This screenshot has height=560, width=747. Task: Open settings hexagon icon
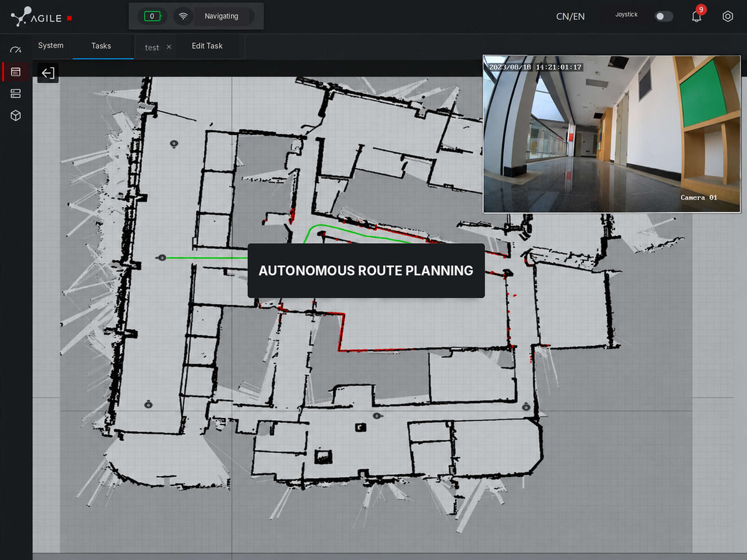coord(728,16)
